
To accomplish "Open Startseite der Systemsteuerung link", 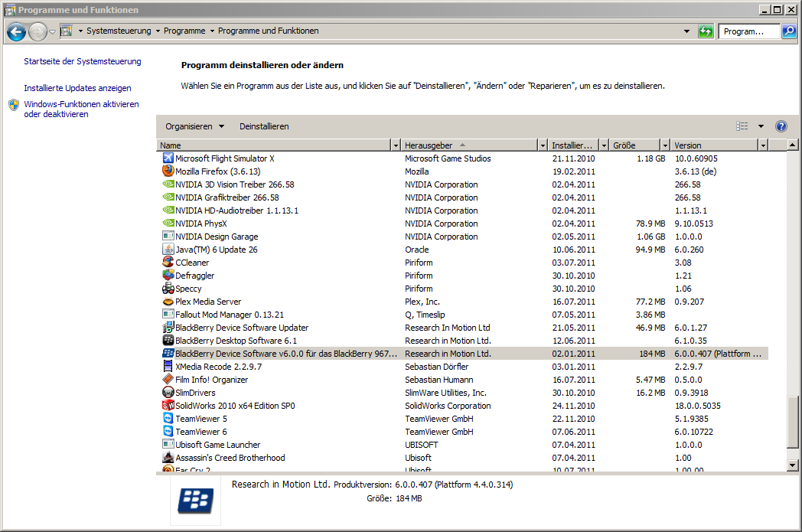I will click(x=83, y=61).
